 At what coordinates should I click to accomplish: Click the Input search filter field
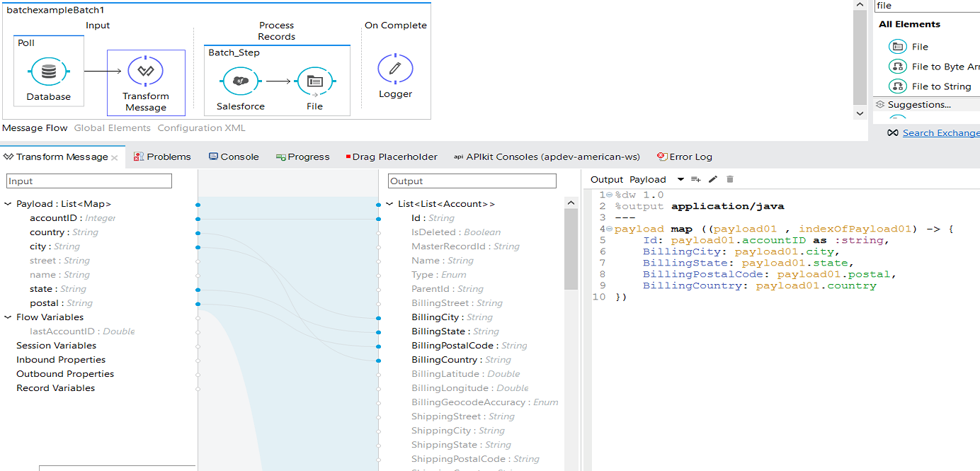coord(89,181)
